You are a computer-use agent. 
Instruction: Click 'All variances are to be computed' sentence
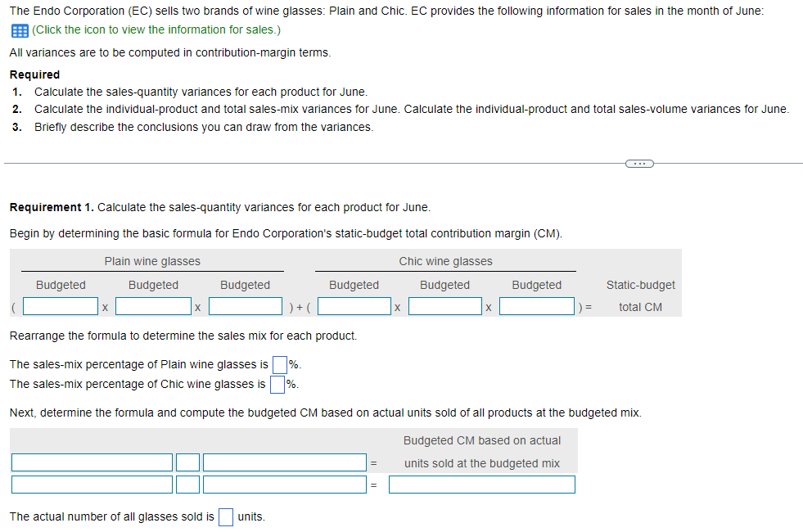[x=170, y=52]
